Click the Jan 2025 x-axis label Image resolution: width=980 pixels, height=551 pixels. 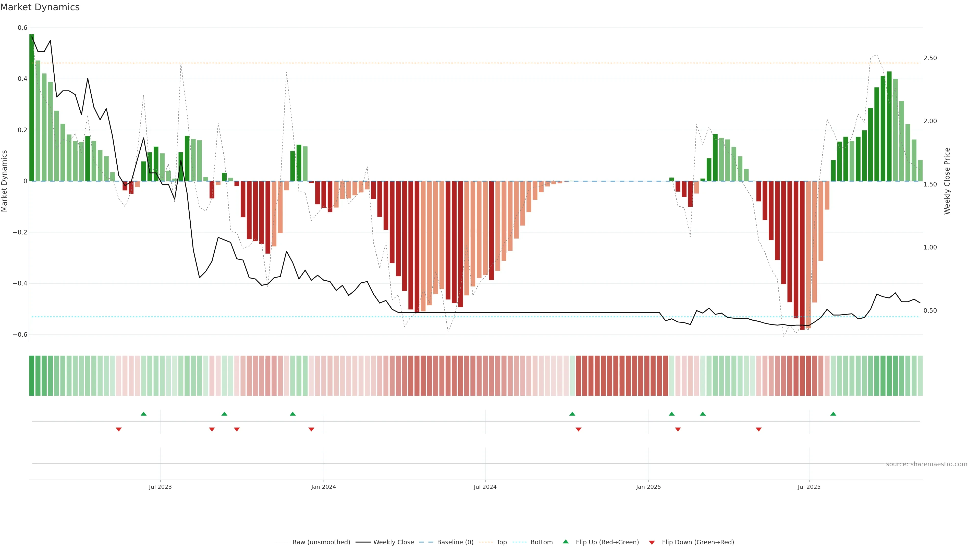[x=648, y=487]
